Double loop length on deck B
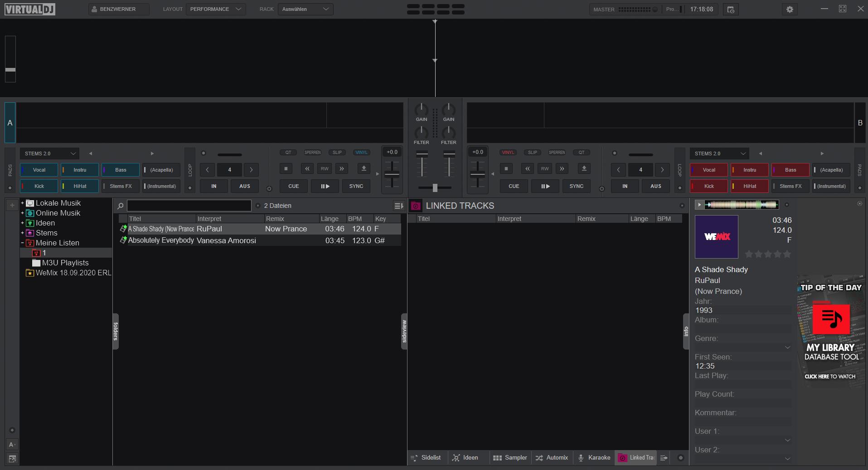This screenshot has width=868, height=470. (662, 170)
